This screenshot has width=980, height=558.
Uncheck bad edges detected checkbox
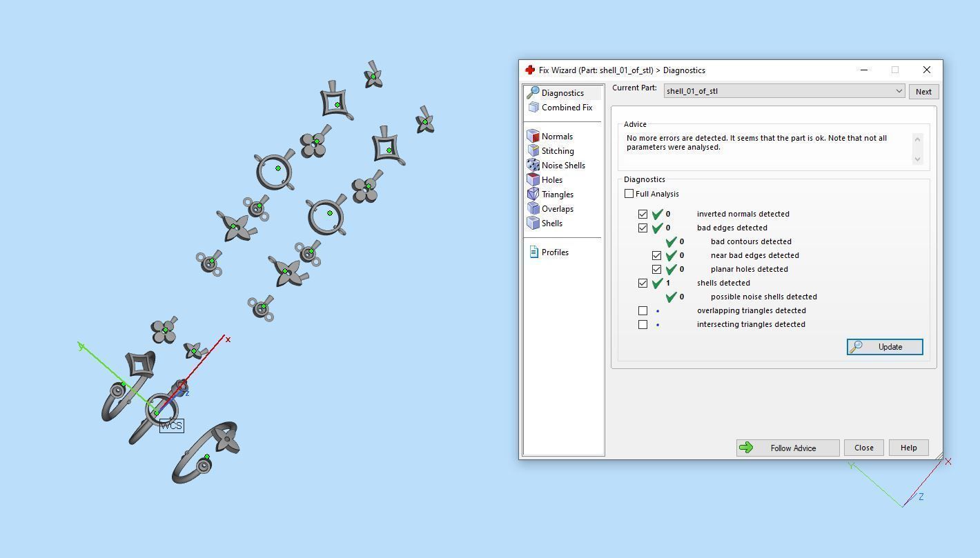pyautogui.click(x=643, y=228)
